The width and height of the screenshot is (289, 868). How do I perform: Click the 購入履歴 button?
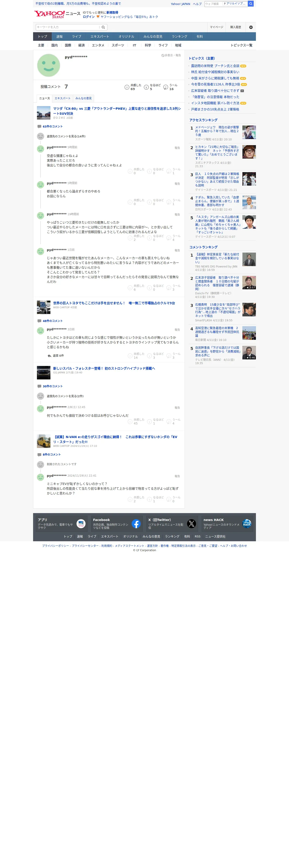235,27
